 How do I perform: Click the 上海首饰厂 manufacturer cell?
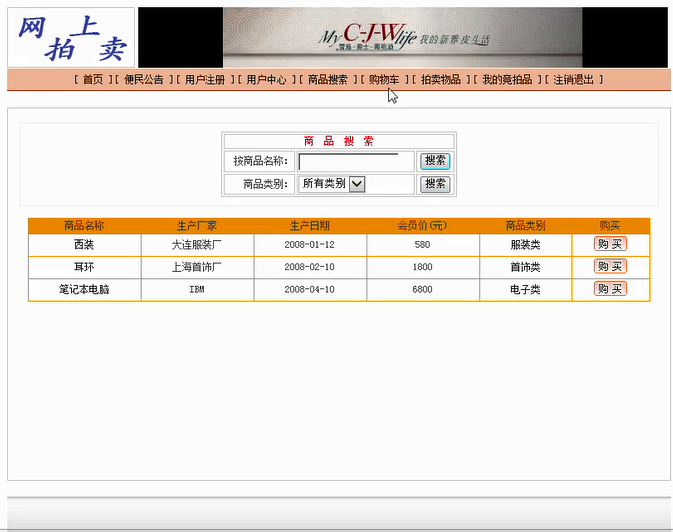(197, 268)
